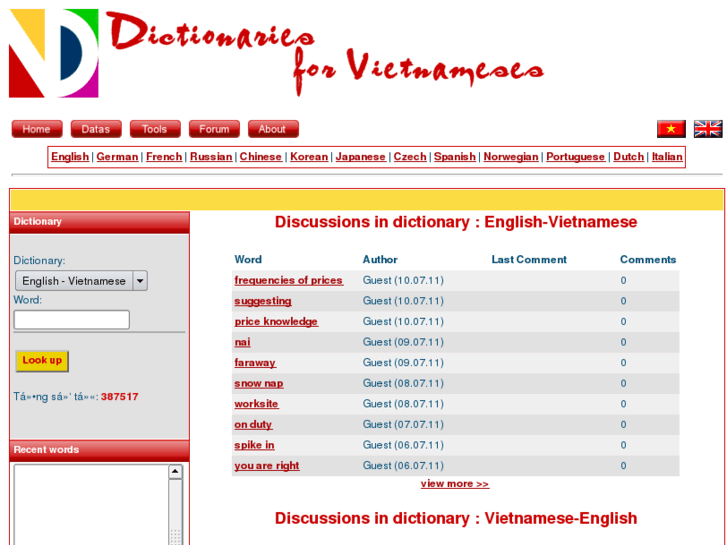Click the ND site logo
Screen dimensions: 727x545
[x=54, y=53]
